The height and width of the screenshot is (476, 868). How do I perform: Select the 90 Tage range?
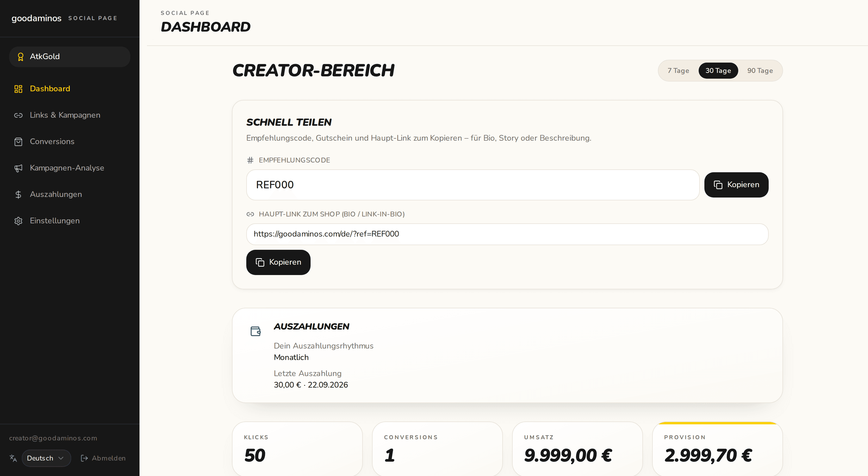tap(760, 70)
